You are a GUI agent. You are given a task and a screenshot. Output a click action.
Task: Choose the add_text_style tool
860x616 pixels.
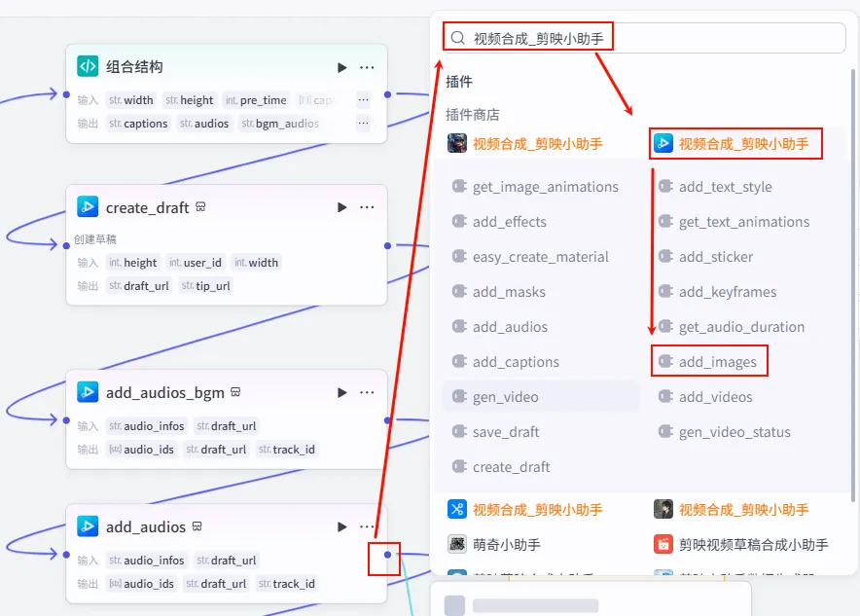point(715,187)
